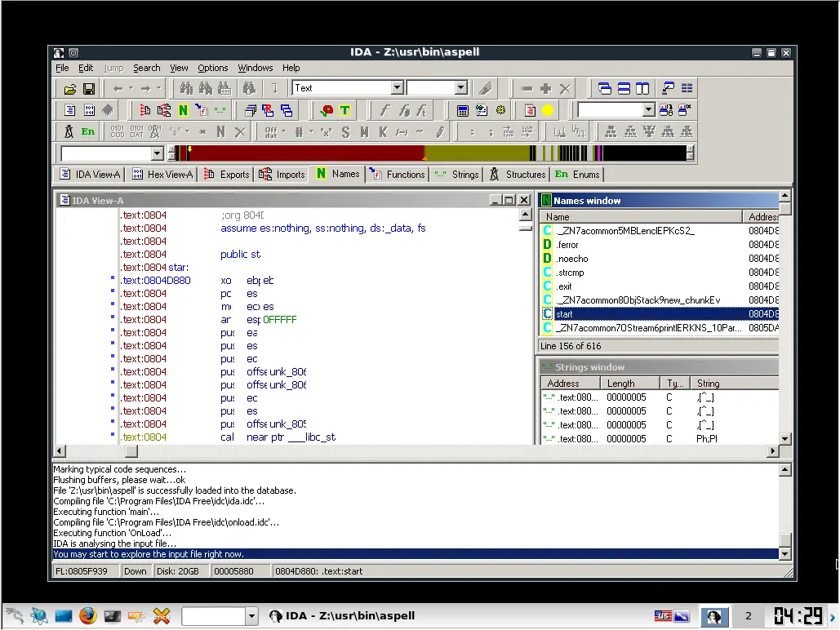
Task: Click the Save desktop layout icon
Action: click(x=666, y=110)
